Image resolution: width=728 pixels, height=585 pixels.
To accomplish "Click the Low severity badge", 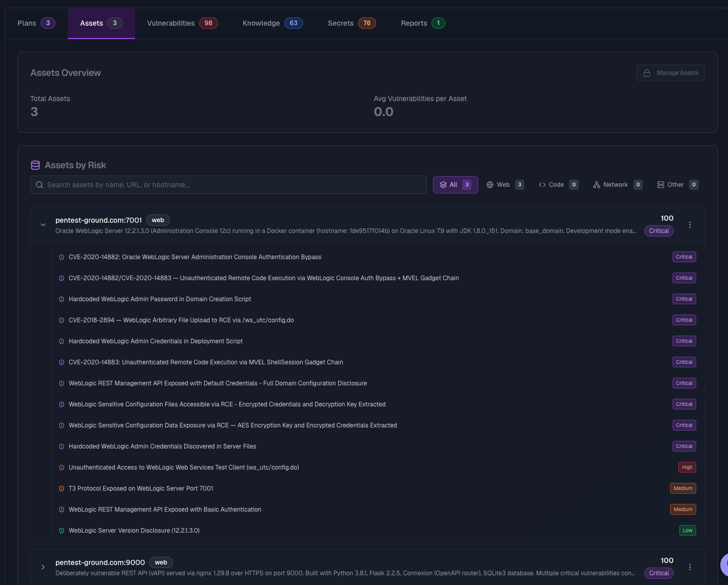I will (x=687, y=531).
